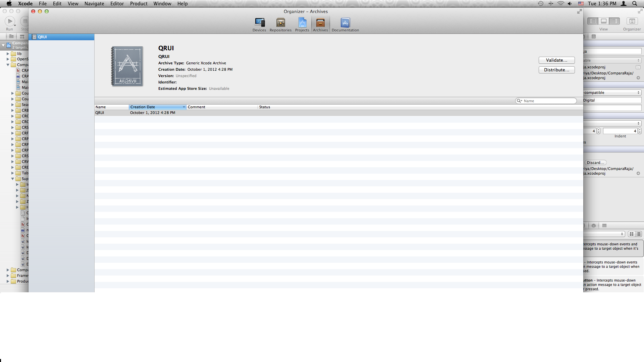Click the Quick Help inspector icon
Image resolution: width=644 pixels, height=362 pixels.
594,37
